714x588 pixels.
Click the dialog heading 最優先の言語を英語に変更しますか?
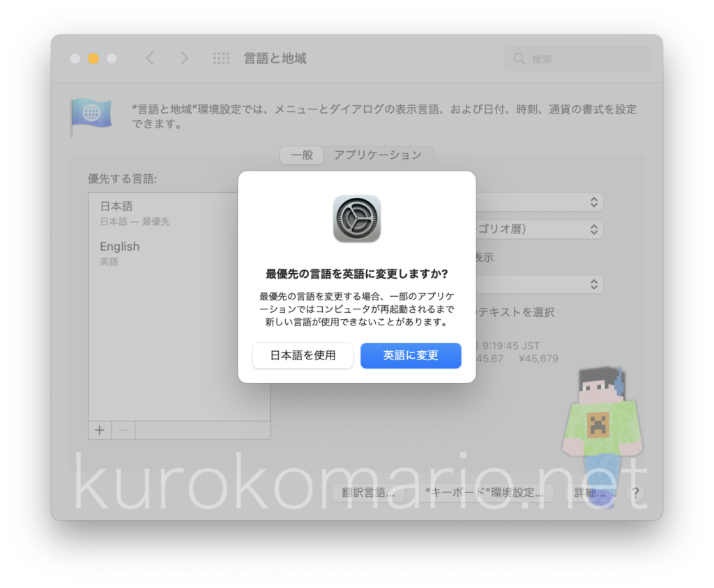(x=357, y=274)
